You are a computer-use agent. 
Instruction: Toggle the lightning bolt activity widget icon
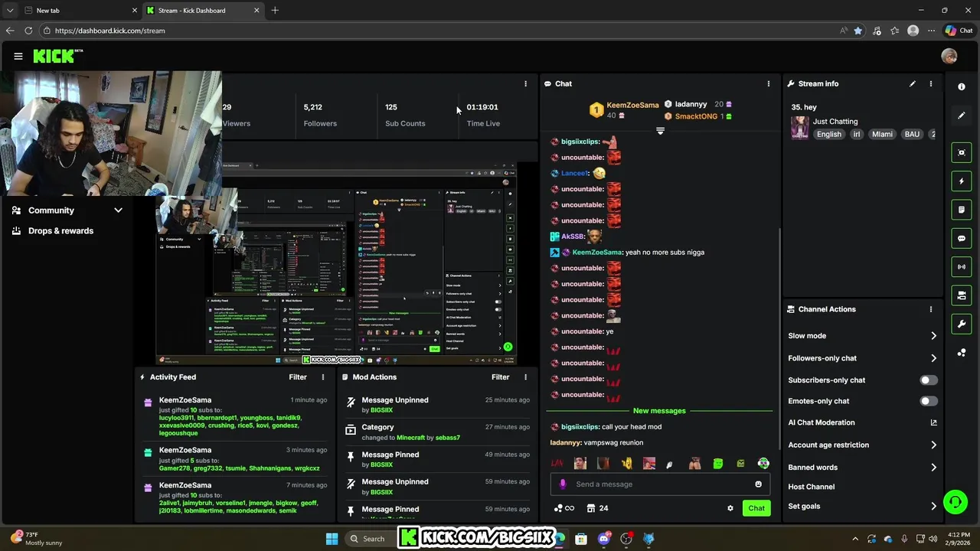pos(962,181)
